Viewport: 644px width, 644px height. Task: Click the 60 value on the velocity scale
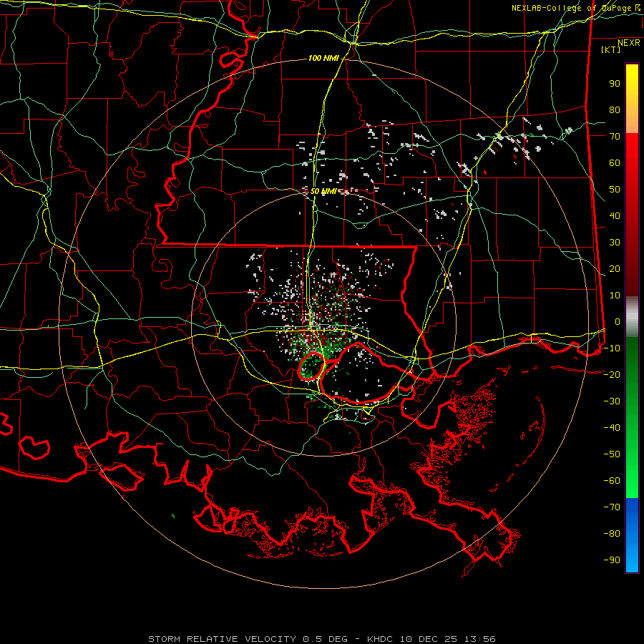point(615,163)
